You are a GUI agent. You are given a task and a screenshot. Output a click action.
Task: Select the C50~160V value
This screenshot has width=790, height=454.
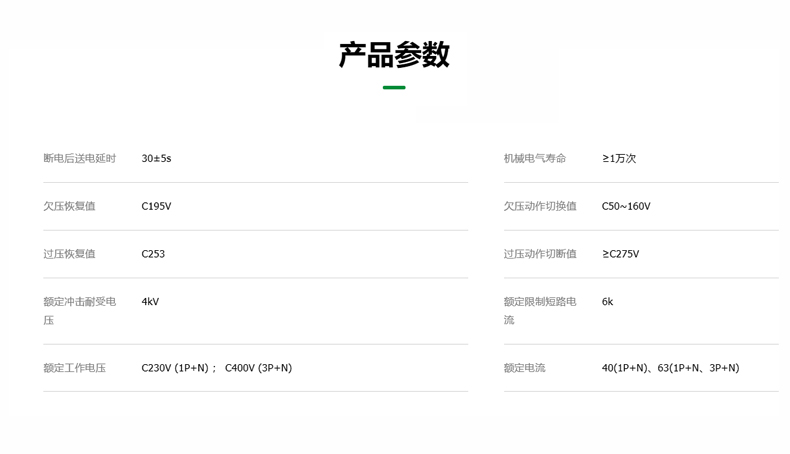pyautogui.click(x=626, y=206)
